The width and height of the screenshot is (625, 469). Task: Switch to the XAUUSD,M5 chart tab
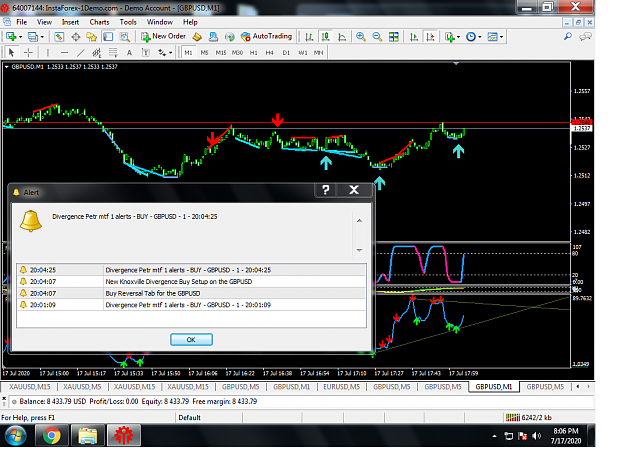point(82,387)
